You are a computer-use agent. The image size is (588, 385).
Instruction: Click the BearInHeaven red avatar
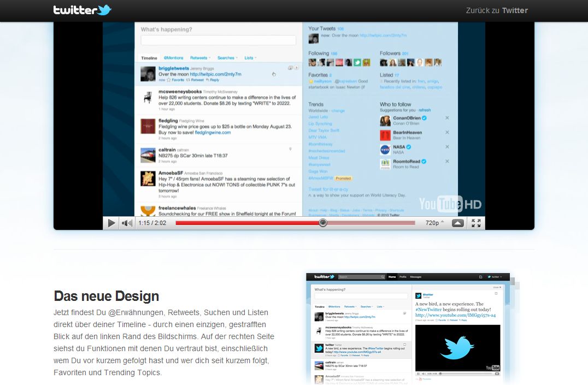tap(385, 135)
